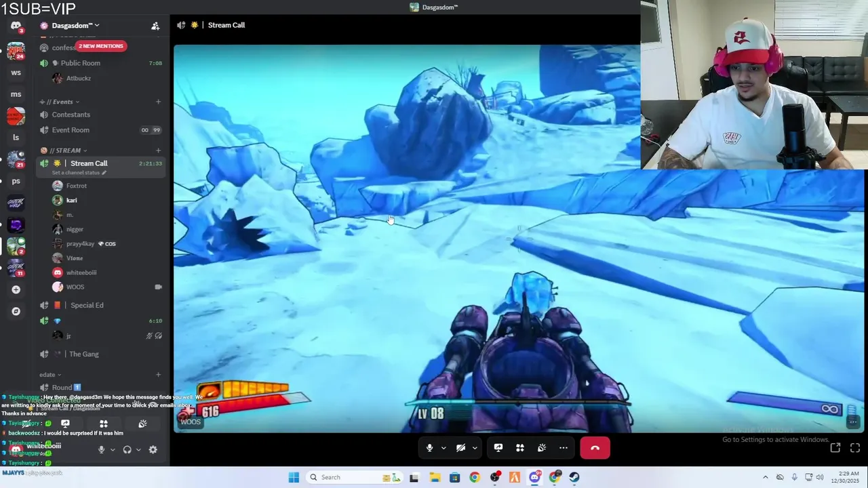Click camera icon next to WOOS

[158, 287]
